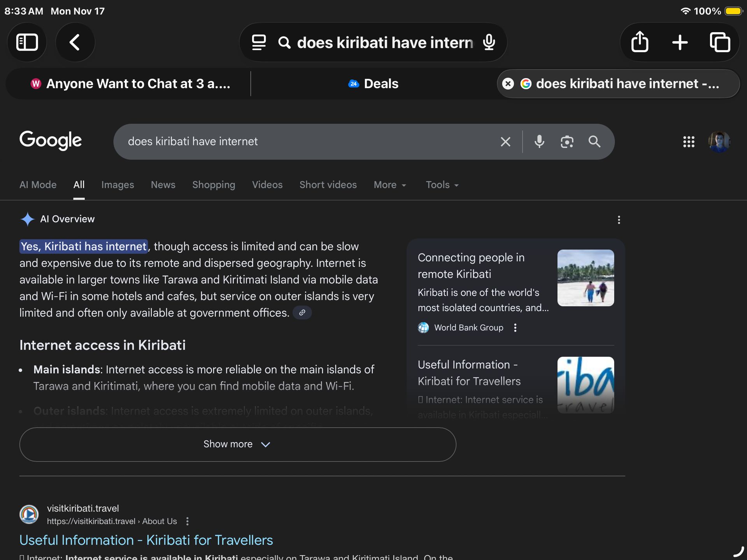Open AI Overview three-dot options menu
Image resolution: width=747 pixels, height=560 pixels.
click(x=619, y=220)
